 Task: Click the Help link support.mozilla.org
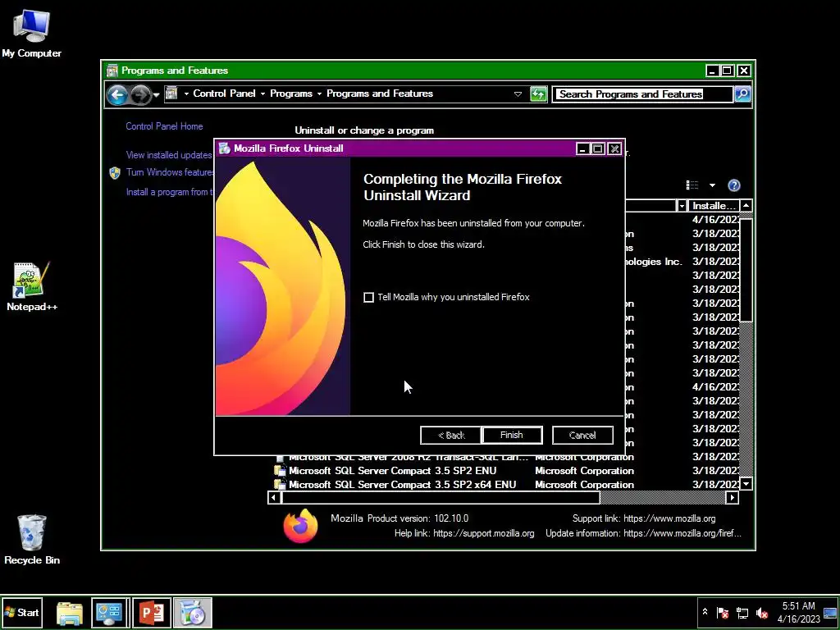pos(484,533)
